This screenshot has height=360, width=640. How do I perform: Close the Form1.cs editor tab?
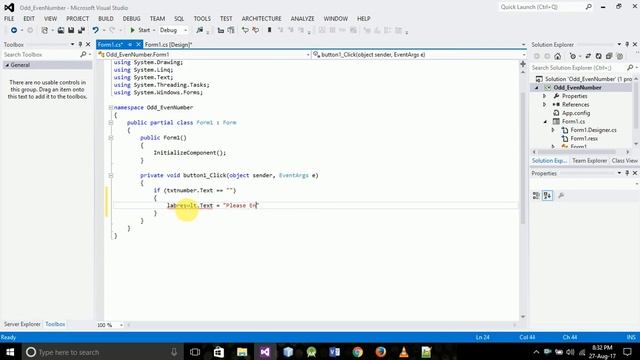(138, 44)
